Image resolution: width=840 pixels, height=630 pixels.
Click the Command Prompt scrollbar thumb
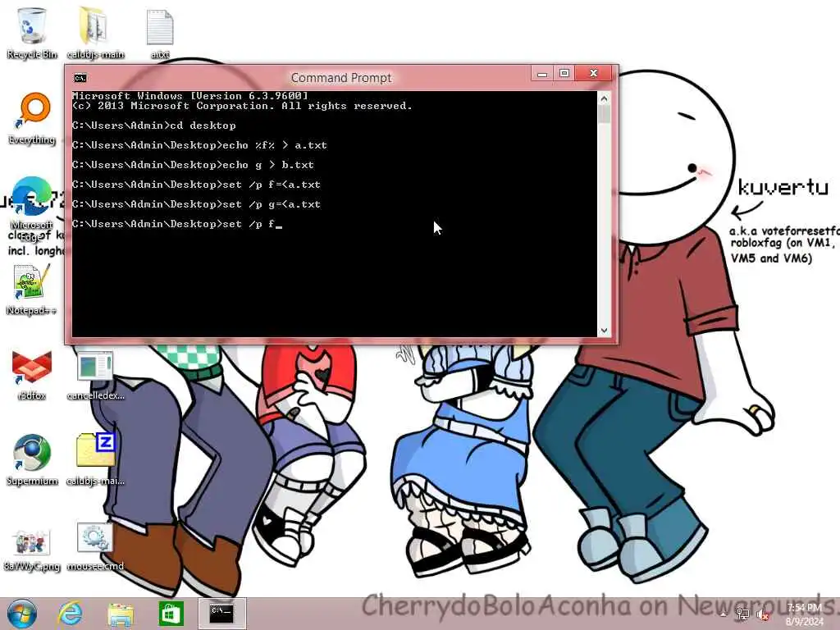click(x=604, y=114)
